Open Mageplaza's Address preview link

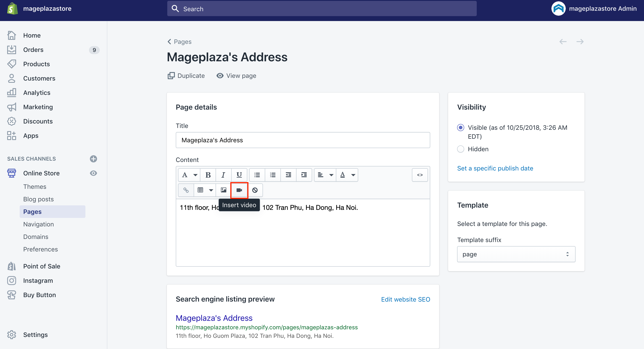pos(214,318)
